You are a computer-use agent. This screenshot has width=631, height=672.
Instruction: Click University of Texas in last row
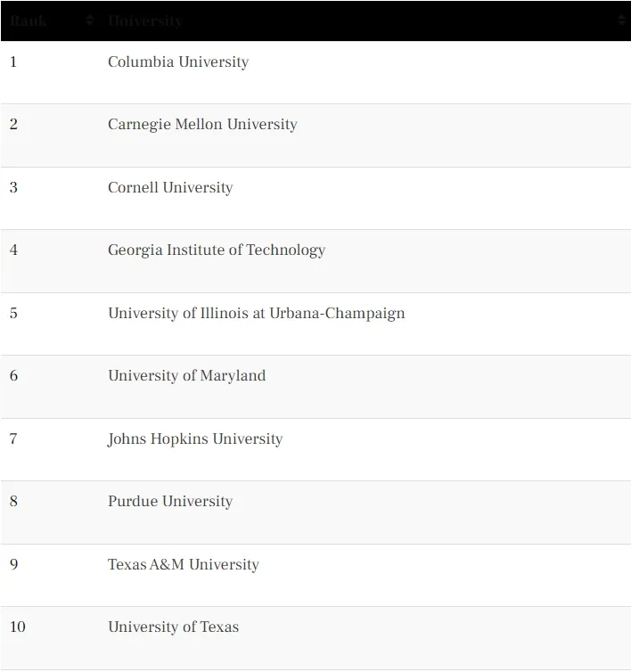coord(173,627)
